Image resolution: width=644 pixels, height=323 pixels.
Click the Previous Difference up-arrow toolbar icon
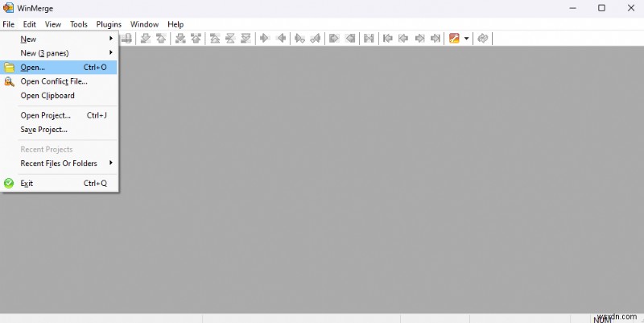[x=161, y=38]
